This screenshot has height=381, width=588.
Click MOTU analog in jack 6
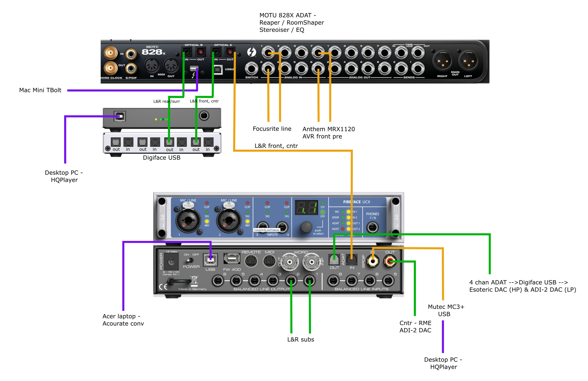point(301,69)
